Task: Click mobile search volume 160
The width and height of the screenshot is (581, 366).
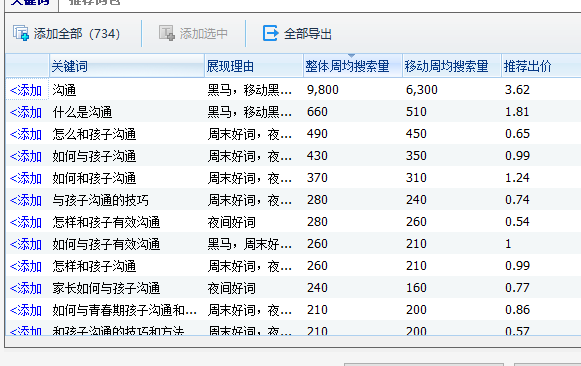Action: [x=416, y=288]
